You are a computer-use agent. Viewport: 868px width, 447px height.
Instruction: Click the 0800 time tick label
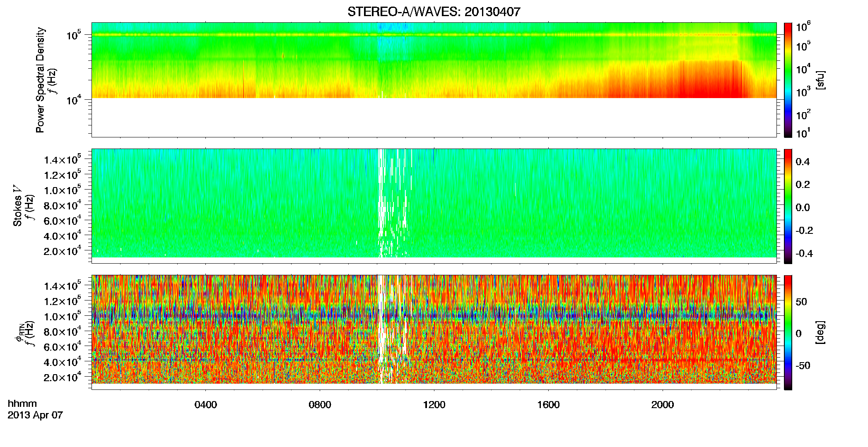point(320,404)
